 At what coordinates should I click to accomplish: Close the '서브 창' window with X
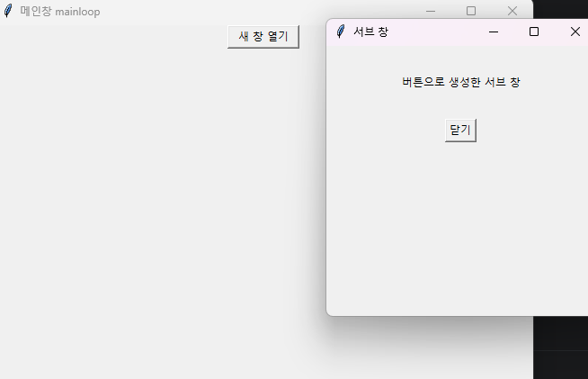[x=575, y=32]
